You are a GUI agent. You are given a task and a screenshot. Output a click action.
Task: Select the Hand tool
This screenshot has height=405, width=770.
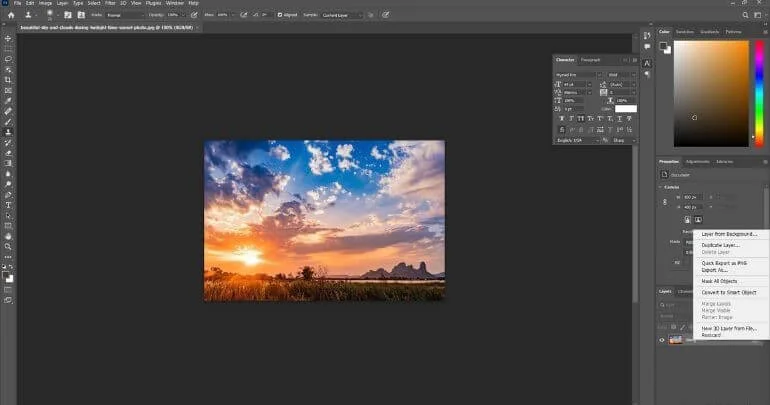(x=8, y=236)
